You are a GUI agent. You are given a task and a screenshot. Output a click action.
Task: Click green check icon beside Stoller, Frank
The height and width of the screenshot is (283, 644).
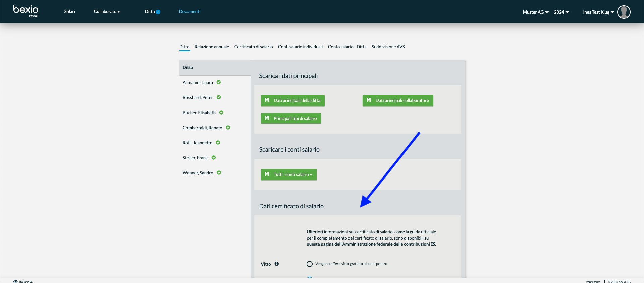pyautogui.click(x=214, y=158)
